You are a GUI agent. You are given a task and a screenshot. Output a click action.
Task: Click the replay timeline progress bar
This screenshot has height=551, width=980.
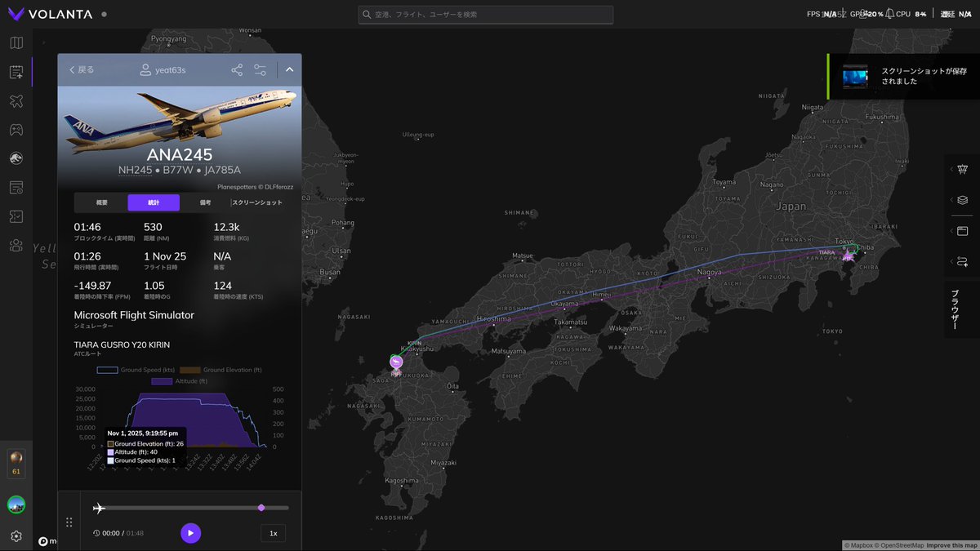191,508
